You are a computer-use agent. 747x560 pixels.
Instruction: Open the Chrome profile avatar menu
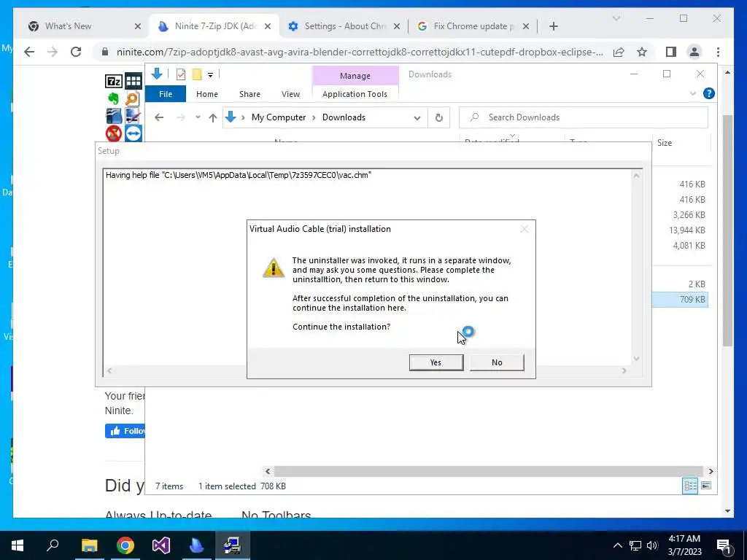click(x=694, y=52)
